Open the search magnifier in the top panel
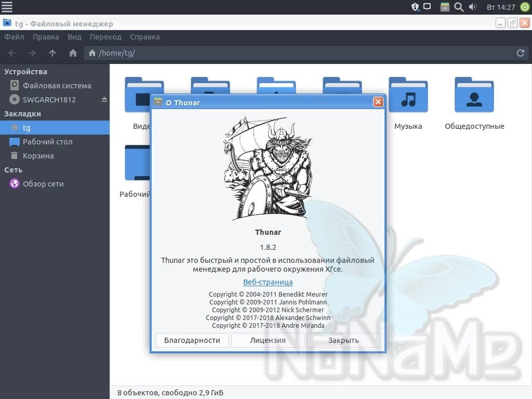Image resolution: width=532 pixels, height=399 pixels. [x=459, y=7]
